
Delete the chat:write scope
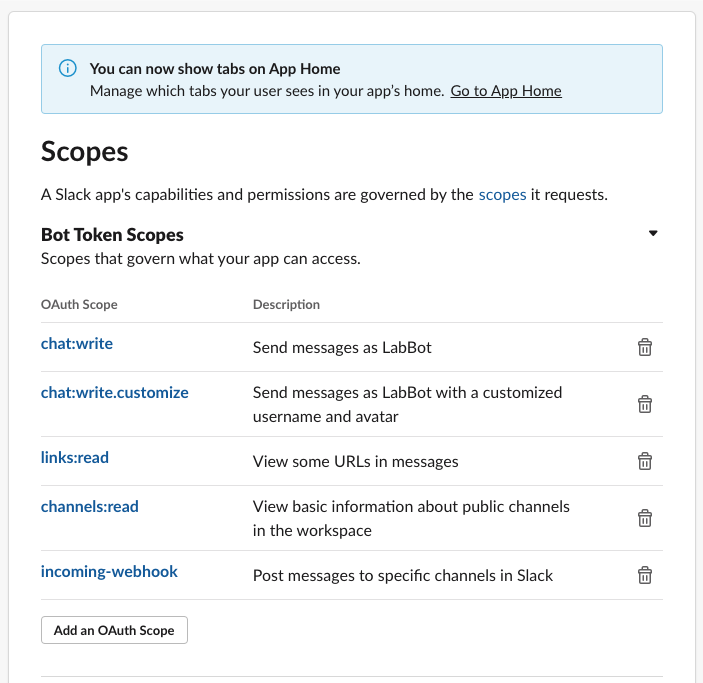645,347
